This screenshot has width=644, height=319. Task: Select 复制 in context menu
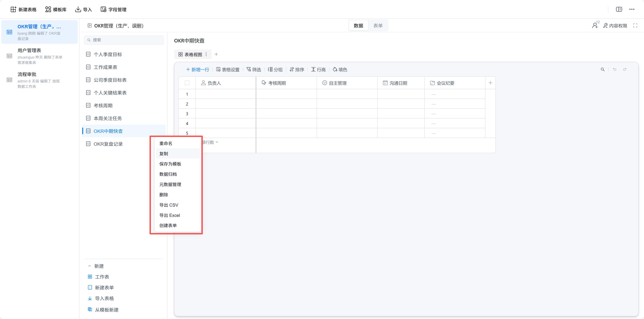pyautogui.click(x=178, y=154)
